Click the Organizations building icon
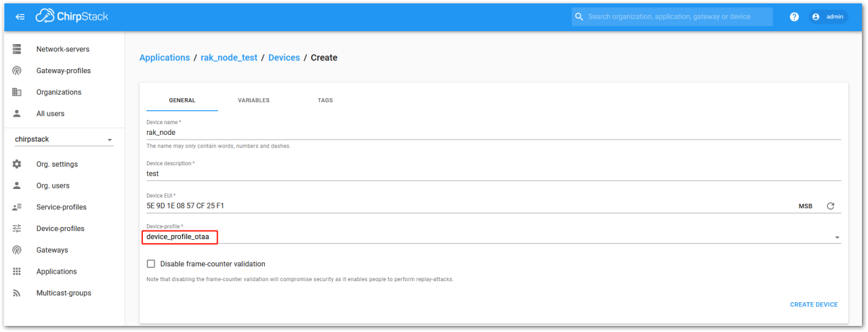Screen dimensions: 868x332 coord(17,92)
